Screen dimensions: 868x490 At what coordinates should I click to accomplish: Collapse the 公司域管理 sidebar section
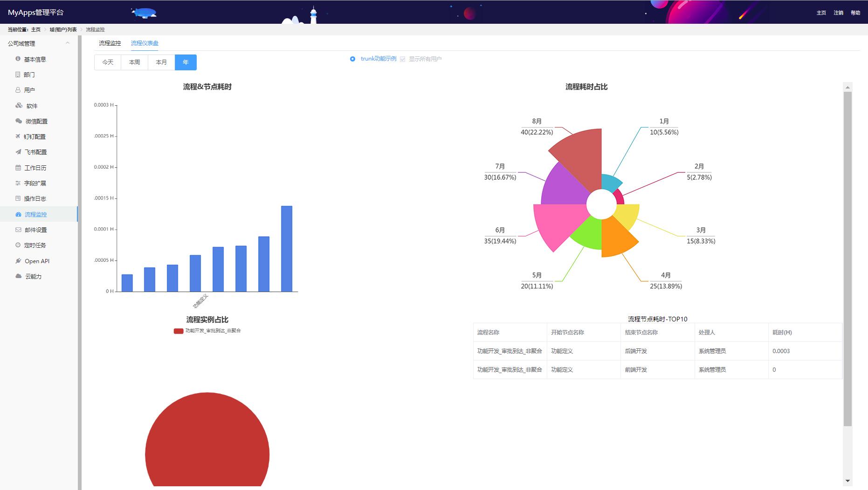(68, 43)
